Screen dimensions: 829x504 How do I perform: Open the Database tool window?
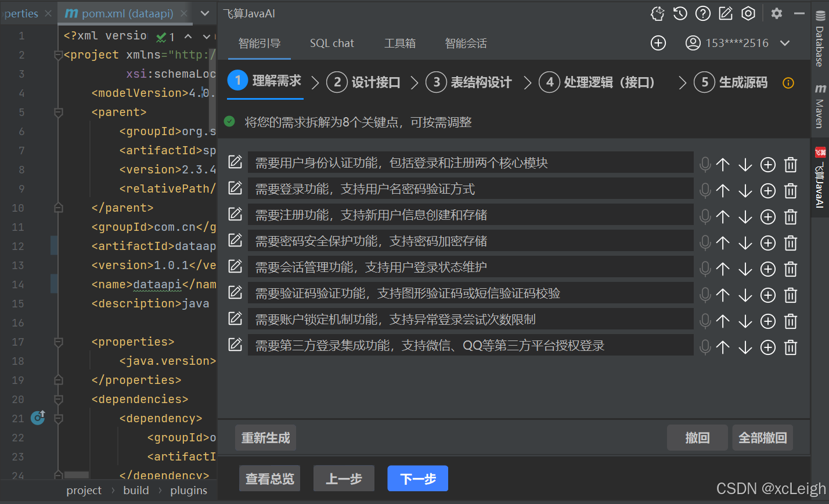(x=820, y=39)
